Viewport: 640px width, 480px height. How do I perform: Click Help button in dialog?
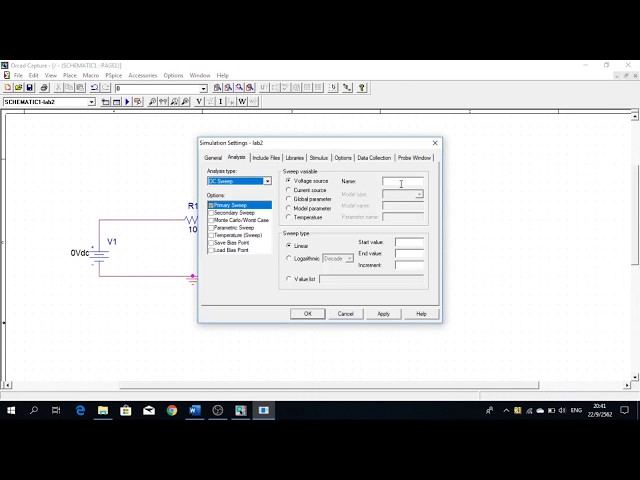(x=421, y=314)
